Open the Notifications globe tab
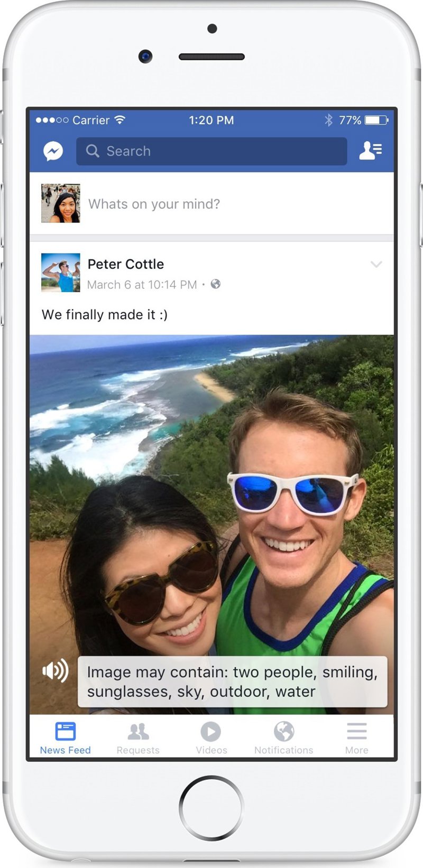The height and width of the screenshot is (868, 423). [284, 738]
